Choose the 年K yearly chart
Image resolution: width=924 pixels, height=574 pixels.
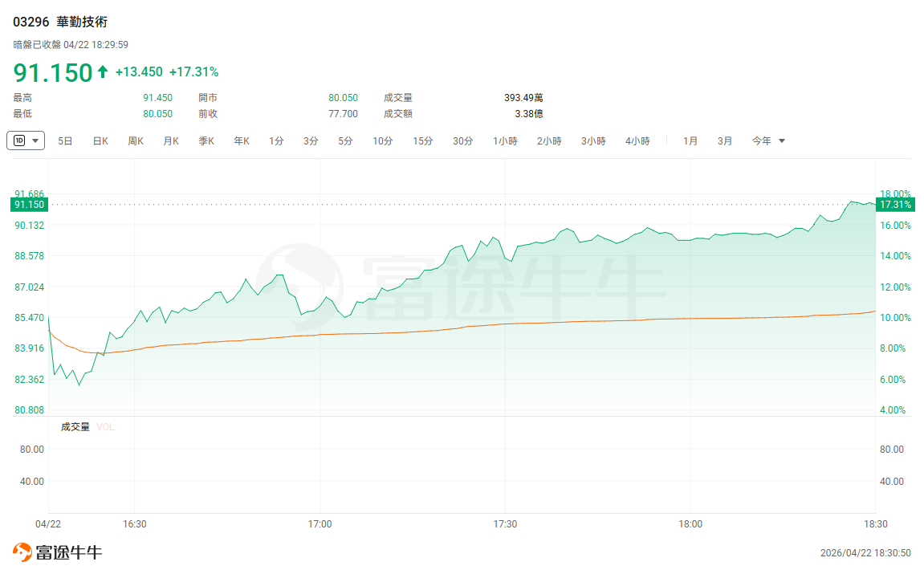[242, 140]
